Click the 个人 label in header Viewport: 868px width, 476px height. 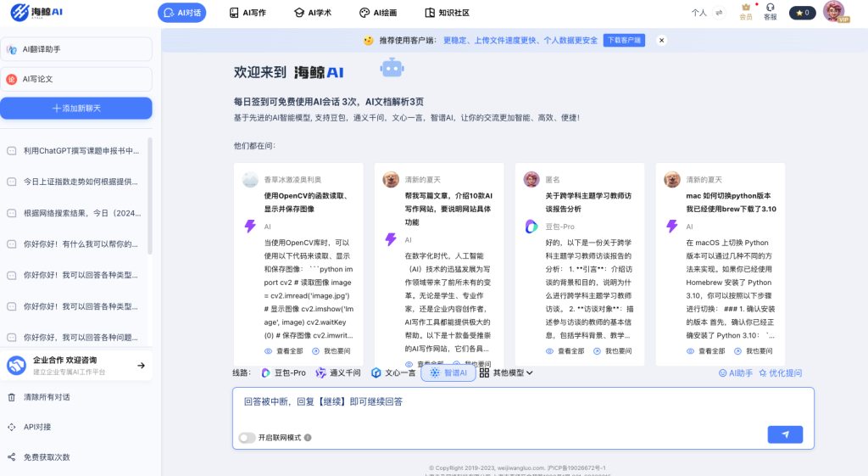(x=699, y=13)
